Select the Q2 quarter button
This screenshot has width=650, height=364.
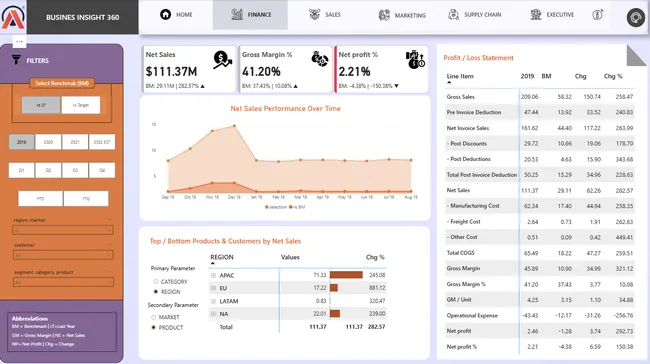tap(48, 170)
